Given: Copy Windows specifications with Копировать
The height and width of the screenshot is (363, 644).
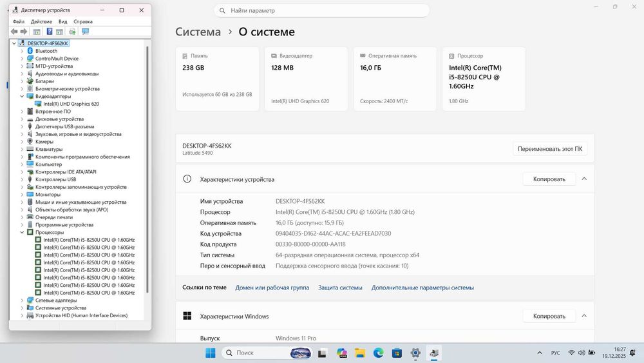Looking at the screenshot, I should 549,316.
